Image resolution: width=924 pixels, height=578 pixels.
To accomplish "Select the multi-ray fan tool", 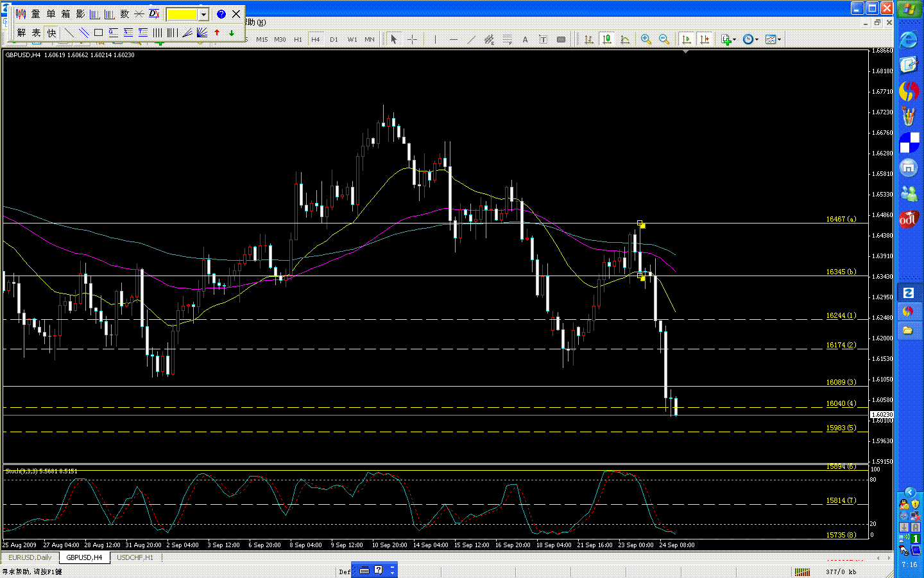I will tap(201, 32).
